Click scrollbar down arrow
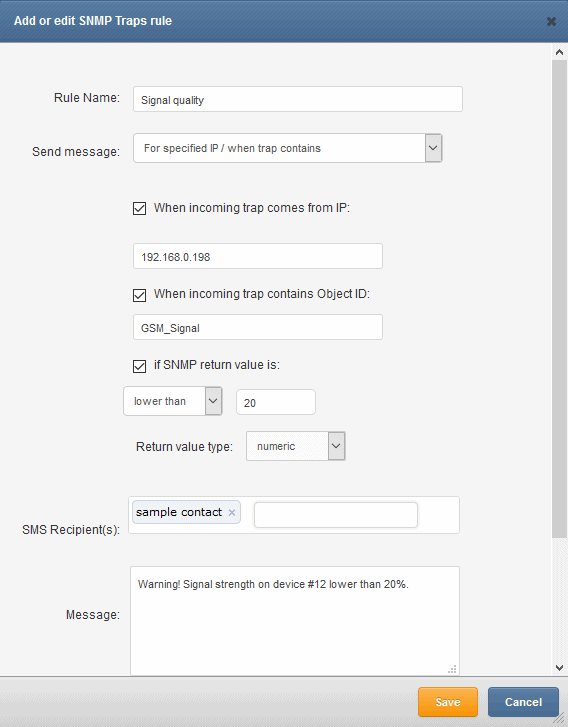This screenshot has height=727, width=568. pyautogui.click(x=559, y=668)
